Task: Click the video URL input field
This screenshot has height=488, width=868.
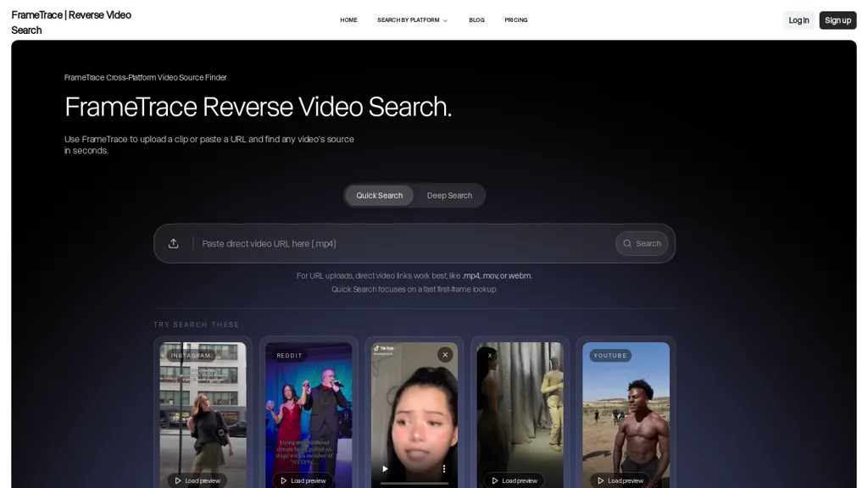Action: pos(404,243)
